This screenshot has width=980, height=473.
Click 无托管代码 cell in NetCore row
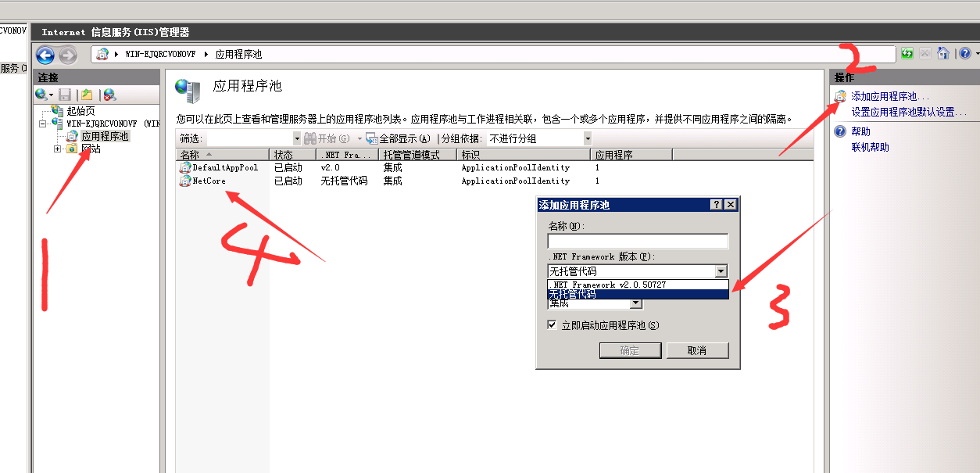pos(344,181)
